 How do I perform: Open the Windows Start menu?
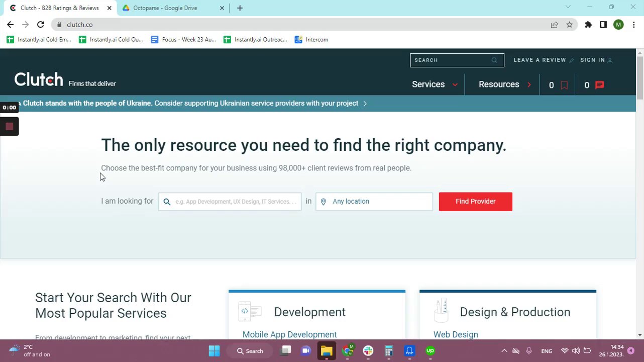(214, 351)
